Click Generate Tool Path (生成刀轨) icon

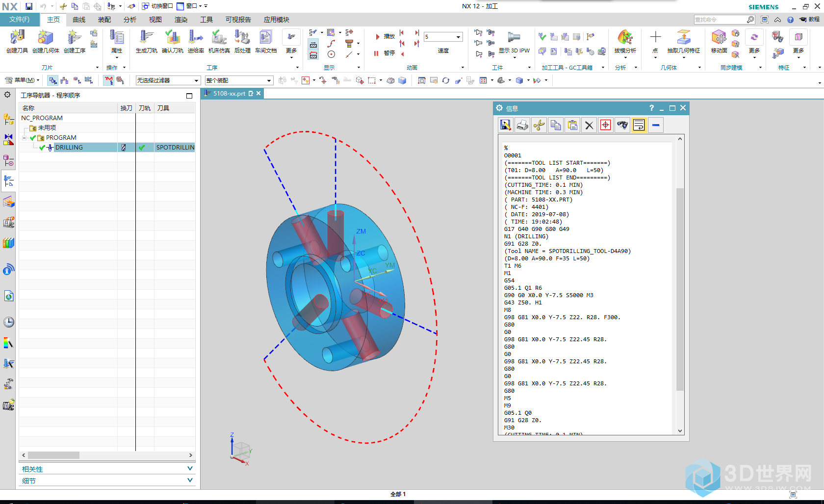point(146,38)
